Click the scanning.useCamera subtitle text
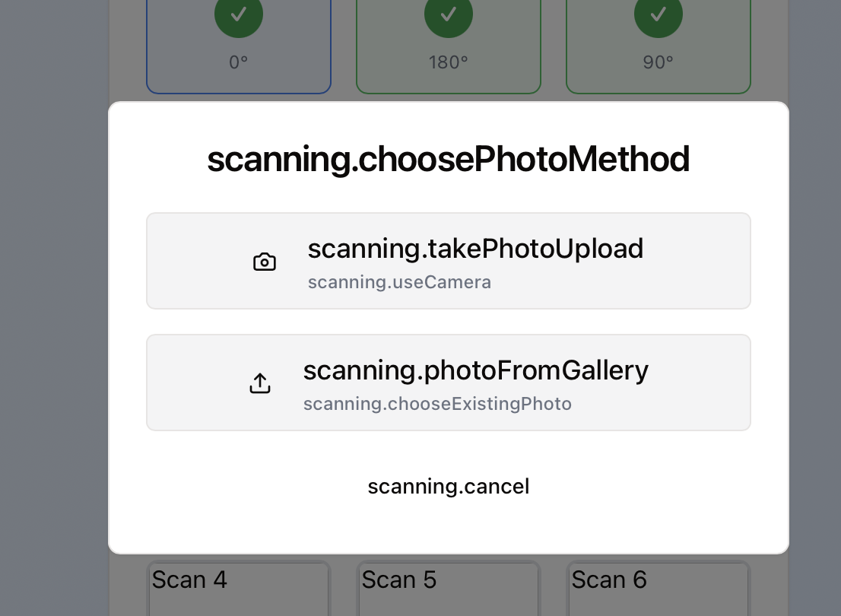841x616 pixels. 399,282
